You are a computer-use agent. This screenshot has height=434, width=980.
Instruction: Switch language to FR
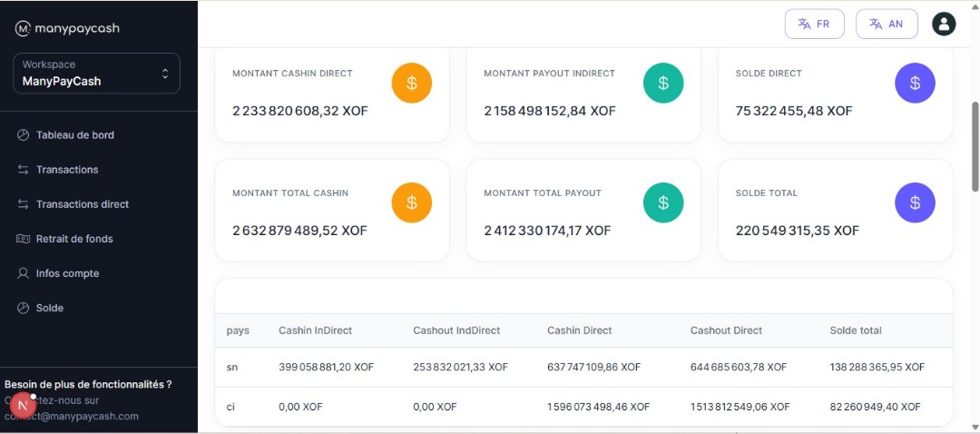pyautogui.click(x=814, y=25)
